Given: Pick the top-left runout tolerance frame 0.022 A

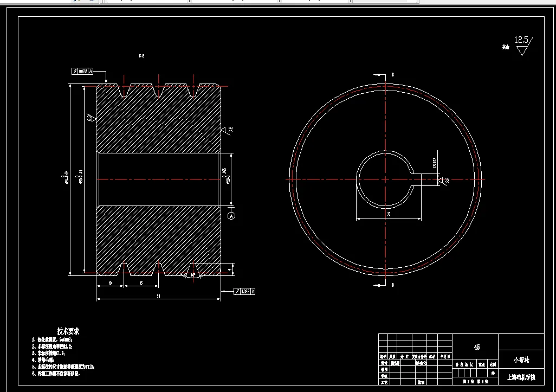Looking at the screenshot, I should tap(82, 72).
